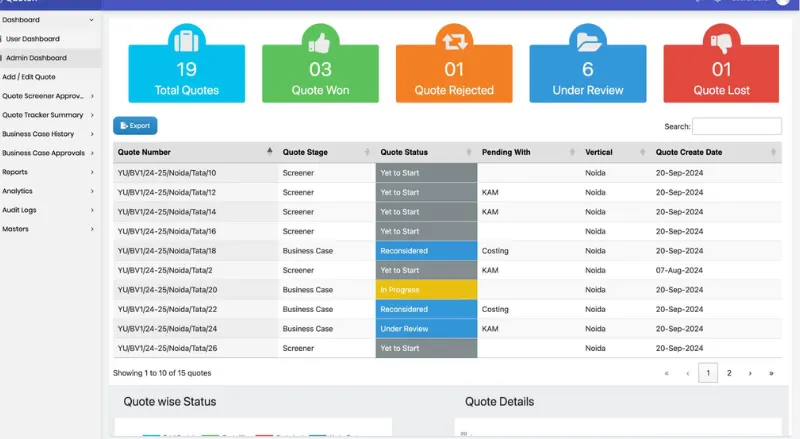Select quote YU/BV1/24-25/Noida/Tata/26
800x439 pixels.
pyautogui.click(x=167, y=348)
